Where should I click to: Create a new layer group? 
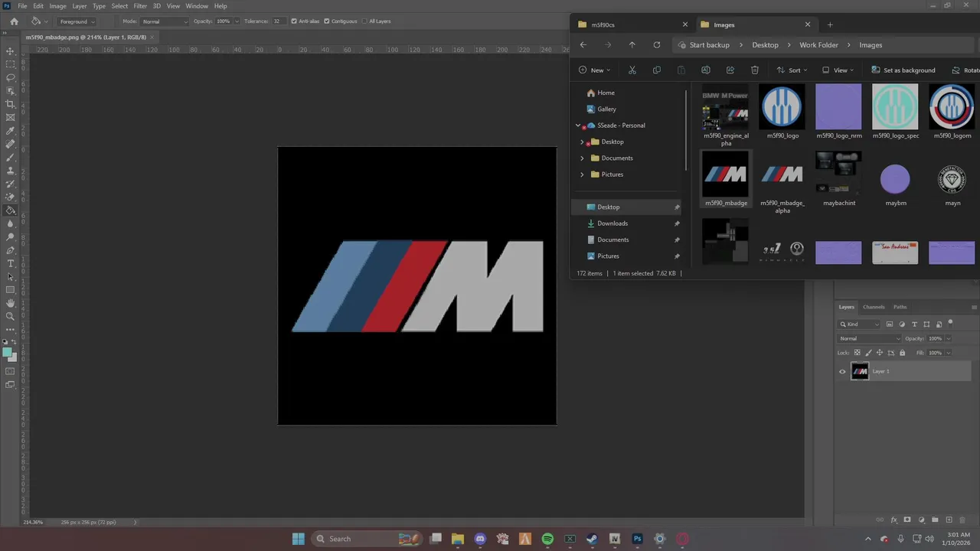point(935,520)
